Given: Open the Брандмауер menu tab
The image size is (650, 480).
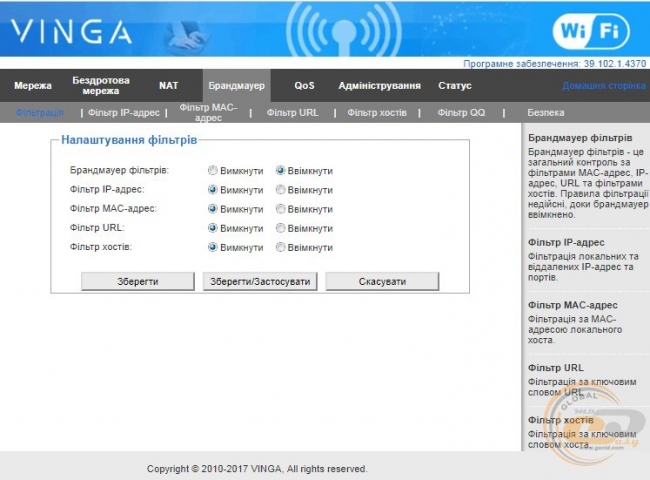Looking at the screenshot, I should point(236,85).
